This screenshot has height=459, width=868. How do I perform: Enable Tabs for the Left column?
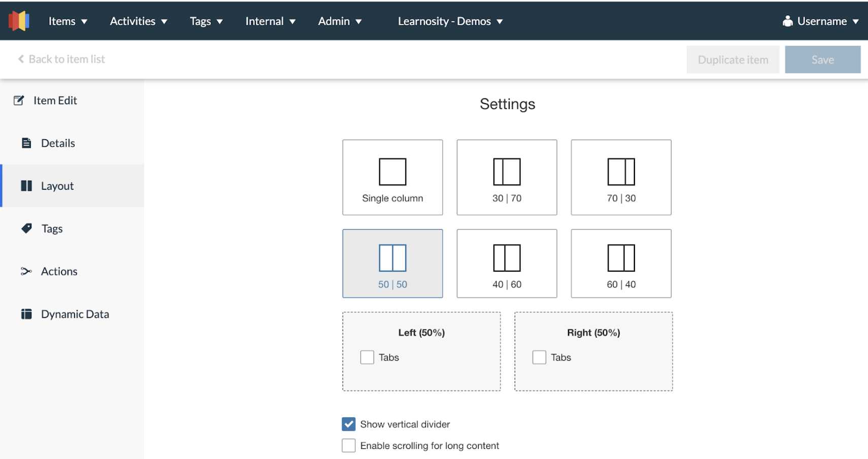point(367,357)
